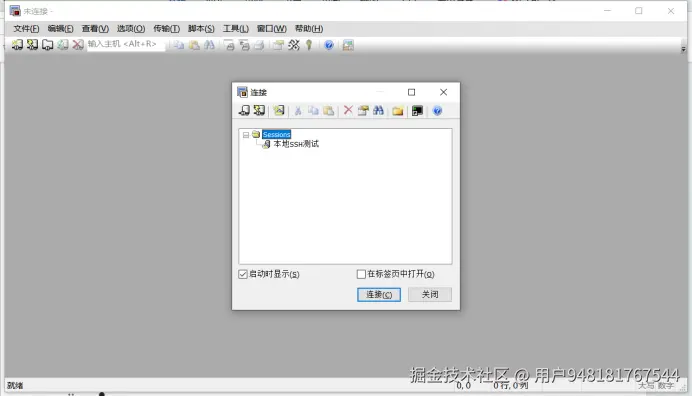This screenshot has height=397, width=692.
Task: Click the black terminal shortcut icon in the 连接 dialog
Action: (417, 111)
